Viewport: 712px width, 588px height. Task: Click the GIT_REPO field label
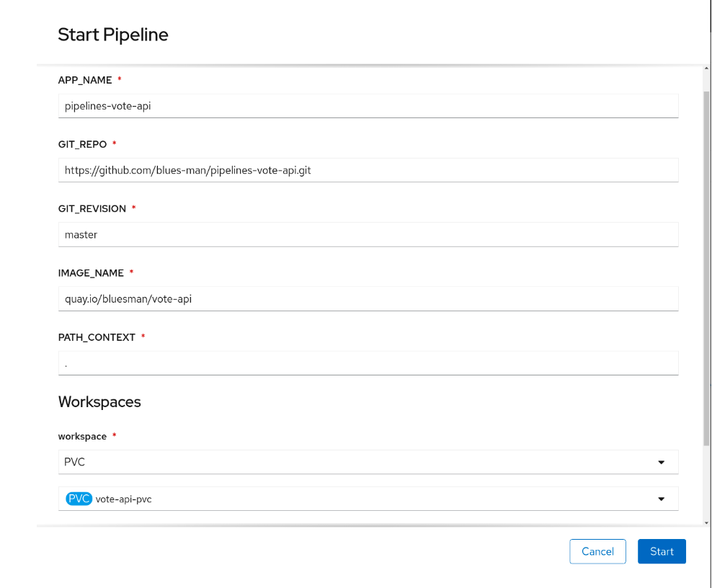pos(82,144)
